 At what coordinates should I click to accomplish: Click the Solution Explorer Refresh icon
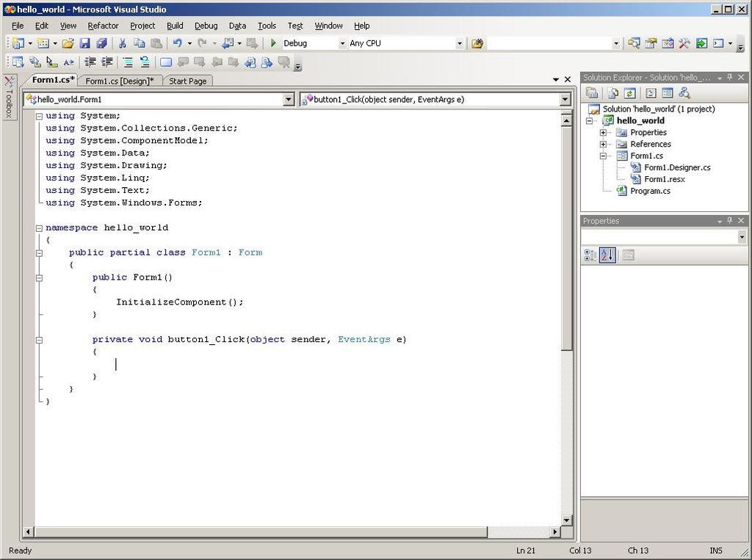(629, 93)
